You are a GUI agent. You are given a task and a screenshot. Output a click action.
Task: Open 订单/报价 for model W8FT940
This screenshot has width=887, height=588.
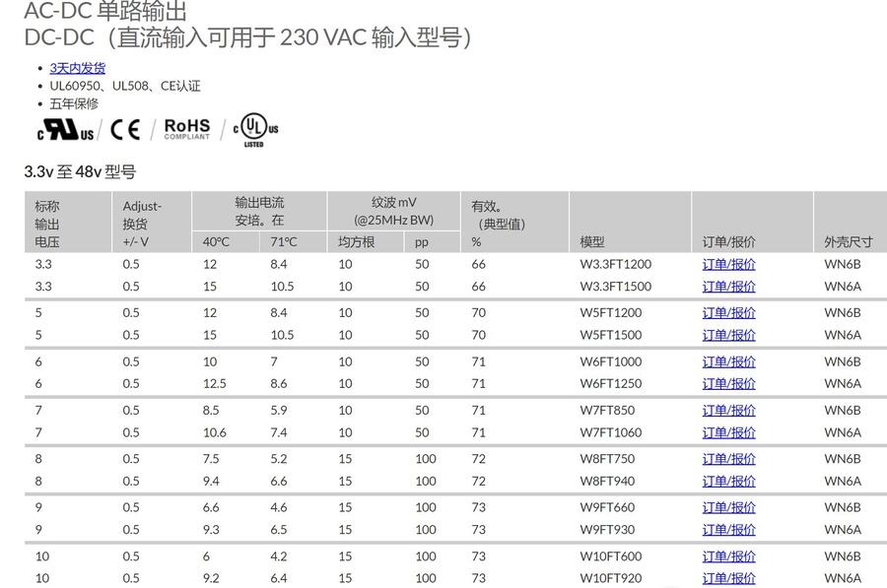click(728, 481)
